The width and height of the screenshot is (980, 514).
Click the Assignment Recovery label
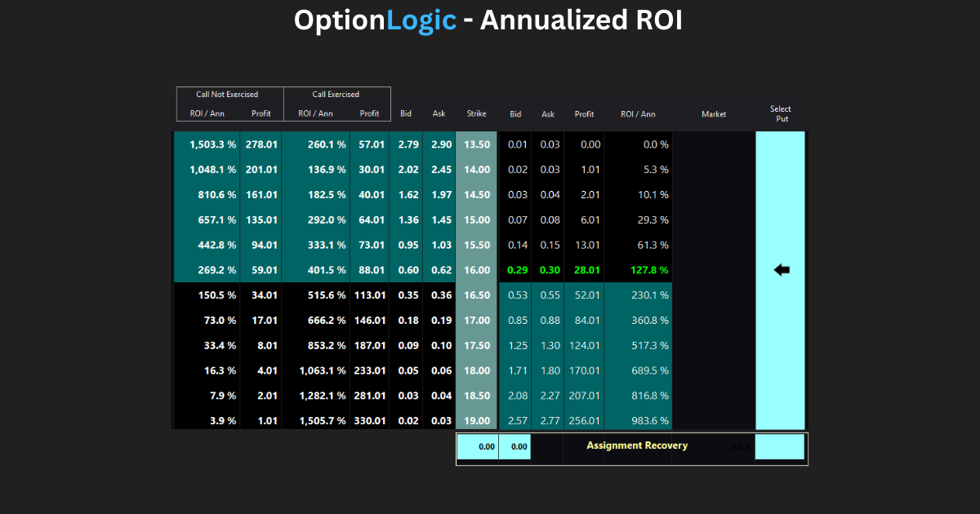pyautogui.click(x=637, y=445)
